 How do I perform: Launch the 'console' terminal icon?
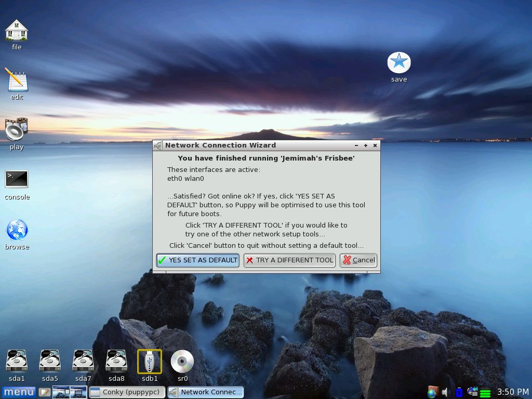pyautogui.click(x=17, y=180)
